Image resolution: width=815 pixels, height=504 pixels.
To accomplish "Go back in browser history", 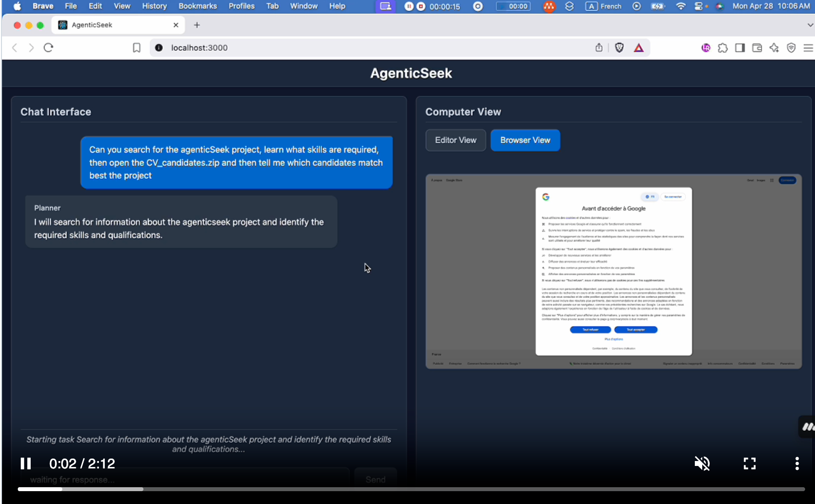I will coord(15,47).
